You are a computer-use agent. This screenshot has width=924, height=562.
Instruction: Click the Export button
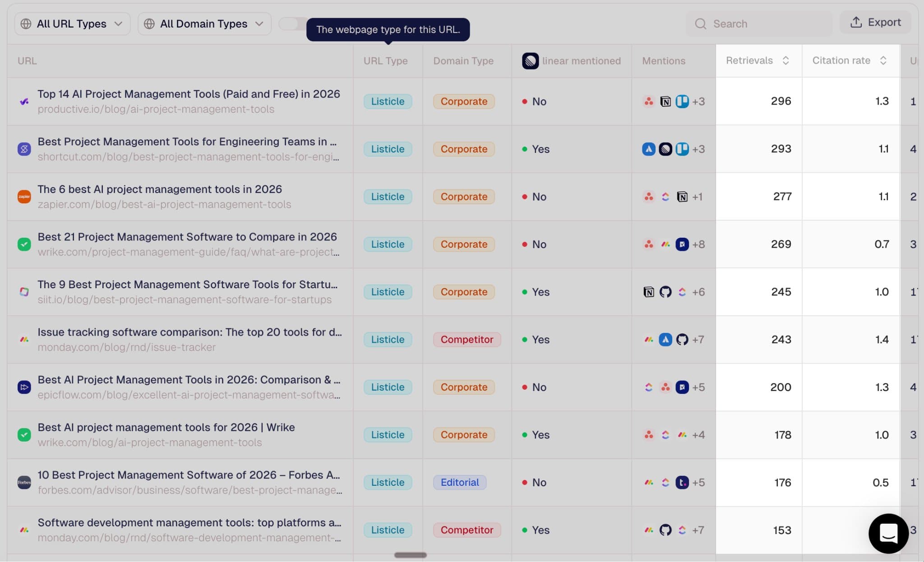click(875, 22)
